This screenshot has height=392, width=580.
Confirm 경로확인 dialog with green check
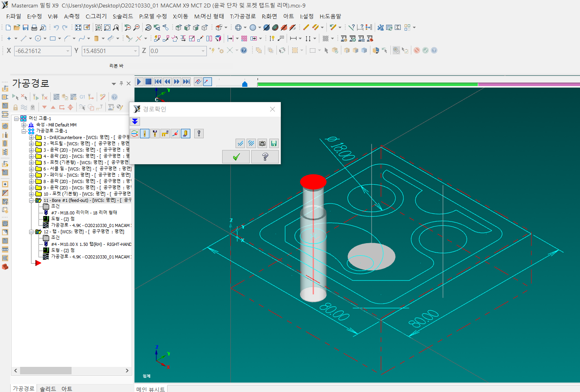(236, 157)
